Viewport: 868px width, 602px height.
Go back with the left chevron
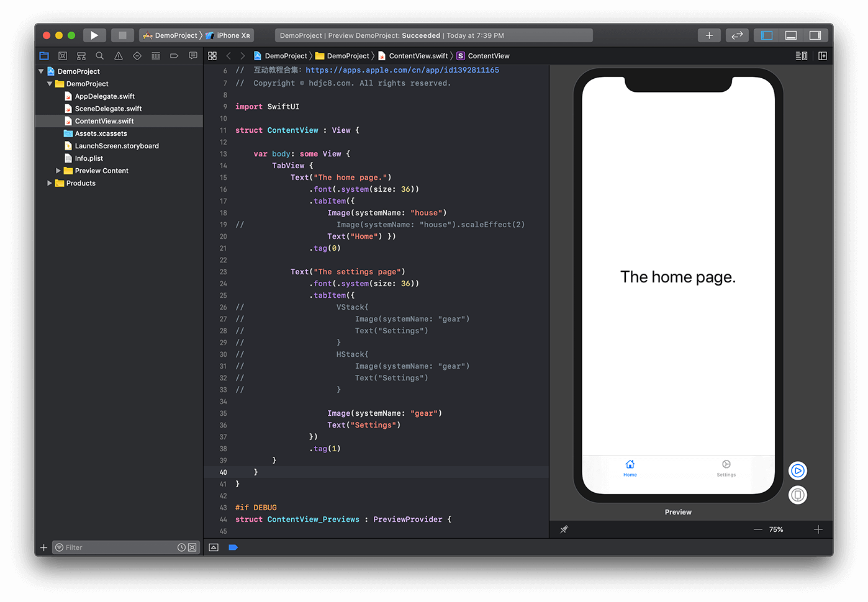click(x=228, y=56)
